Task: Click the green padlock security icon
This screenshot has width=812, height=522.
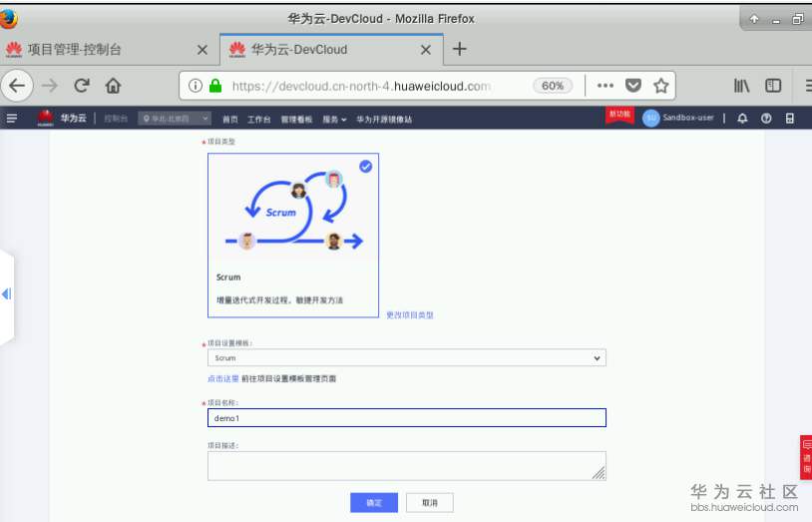Action: click(215, 86)
